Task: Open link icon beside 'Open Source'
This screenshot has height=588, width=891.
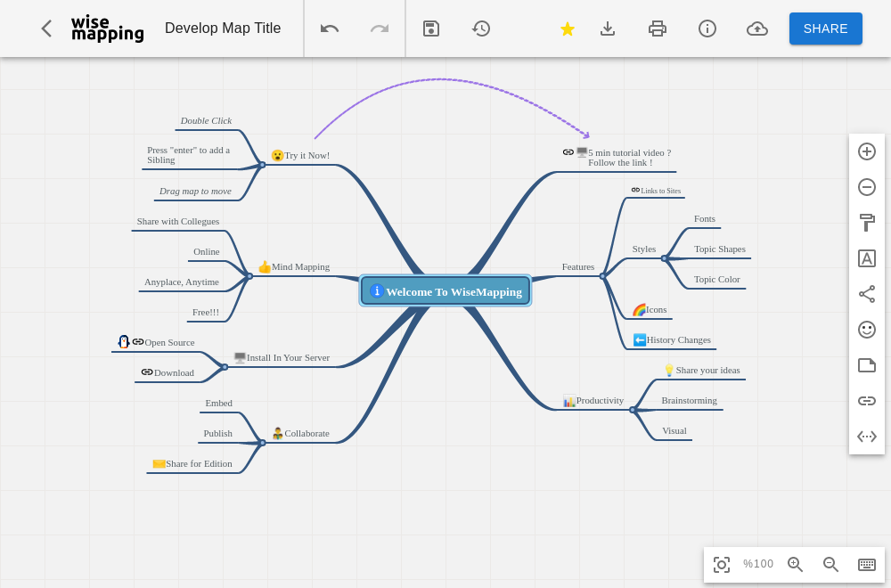Action: click(x=138, y=341)
